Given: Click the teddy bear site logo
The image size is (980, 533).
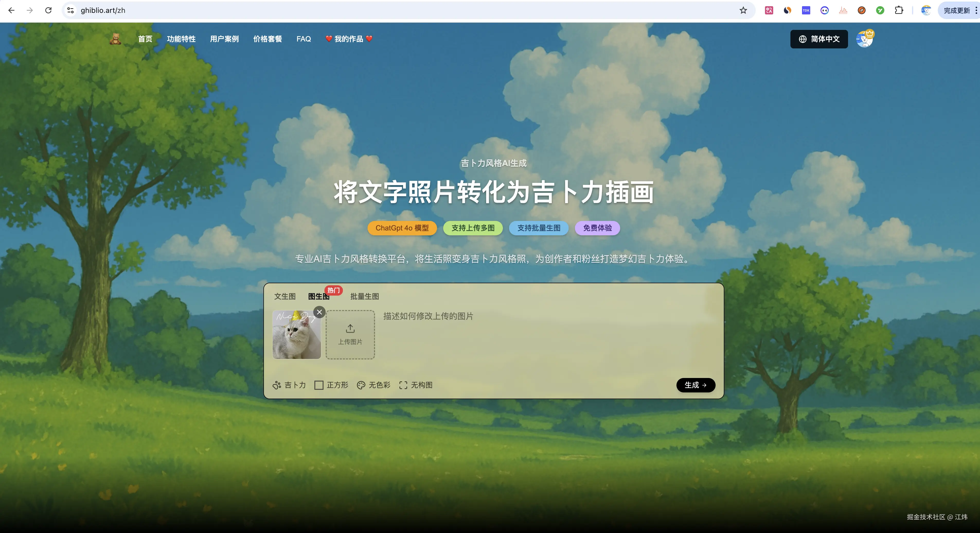Looking at the screenshot, I should (x=115, y=39).
